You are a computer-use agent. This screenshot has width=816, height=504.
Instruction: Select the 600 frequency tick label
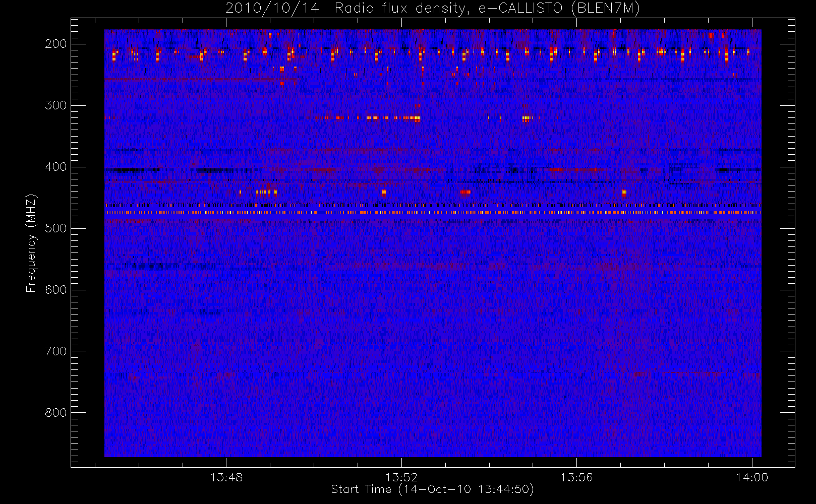point(55,290)
